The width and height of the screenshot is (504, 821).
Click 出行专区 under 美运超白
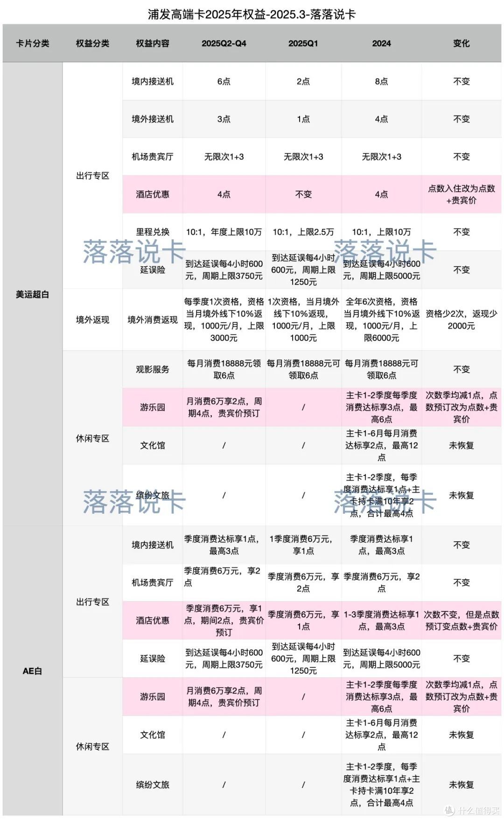click(x=92, y=176)
